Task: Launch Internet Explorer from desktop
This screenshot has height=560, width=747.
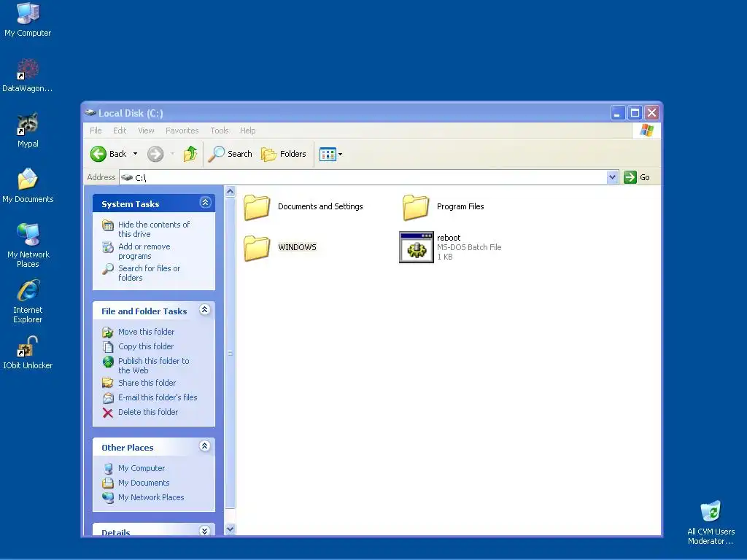Action: (28, 301)
